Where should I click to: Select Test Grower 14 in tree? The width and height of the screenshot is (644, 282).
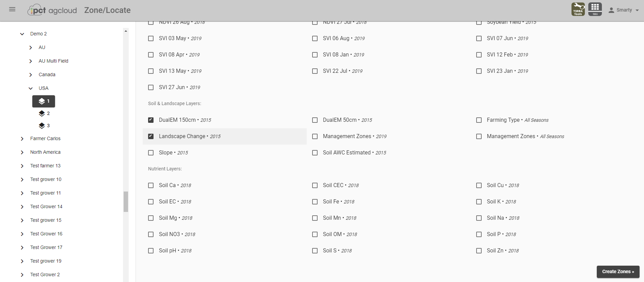(46, 206)
